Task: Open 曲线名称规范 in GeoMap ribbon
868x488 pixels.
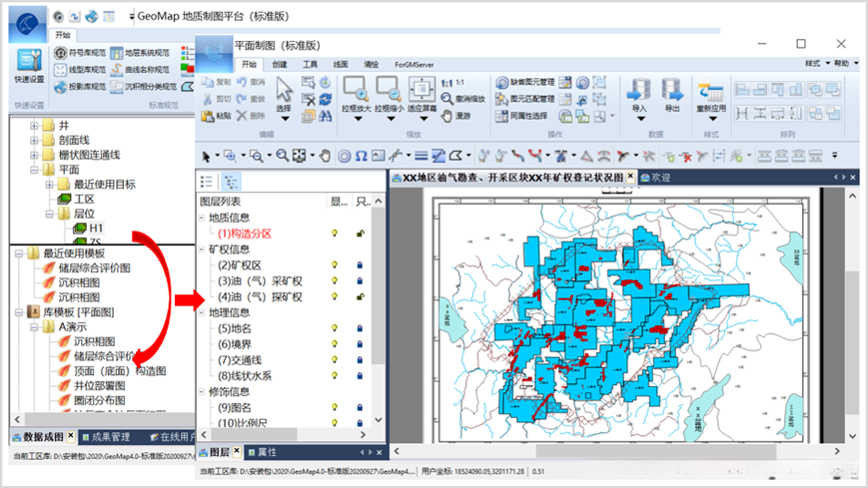Action: click(140, 70)
